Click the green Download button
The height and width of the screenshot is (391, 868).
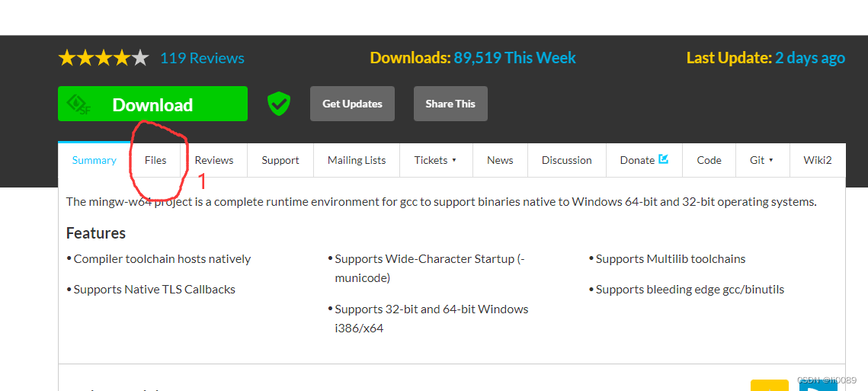152,104
